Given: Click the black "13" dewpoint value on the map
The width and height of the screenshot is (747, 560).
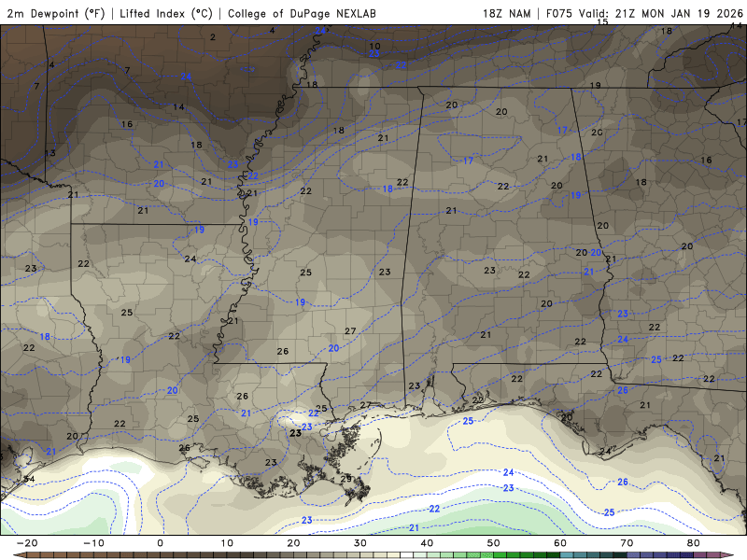Looking at the screenshot, I should (50, 153).
